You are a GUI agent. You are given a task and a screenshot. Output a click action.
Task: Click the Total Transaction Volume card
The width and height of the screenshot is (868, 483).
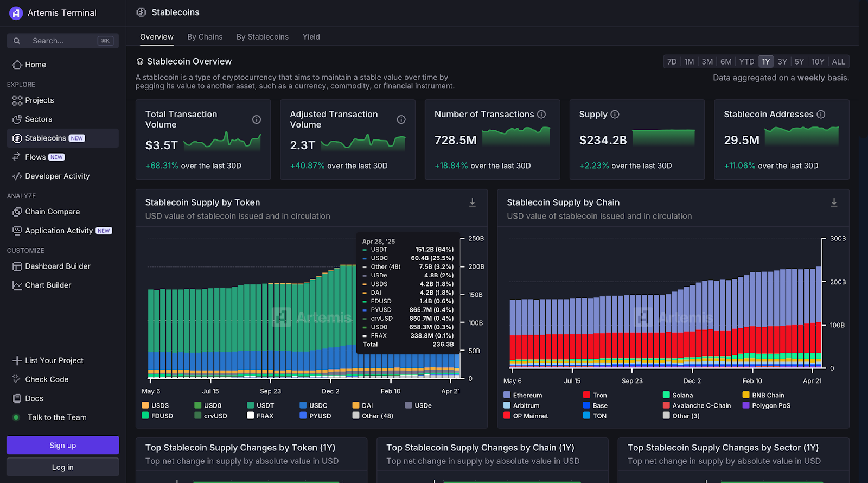pos(203,139)
